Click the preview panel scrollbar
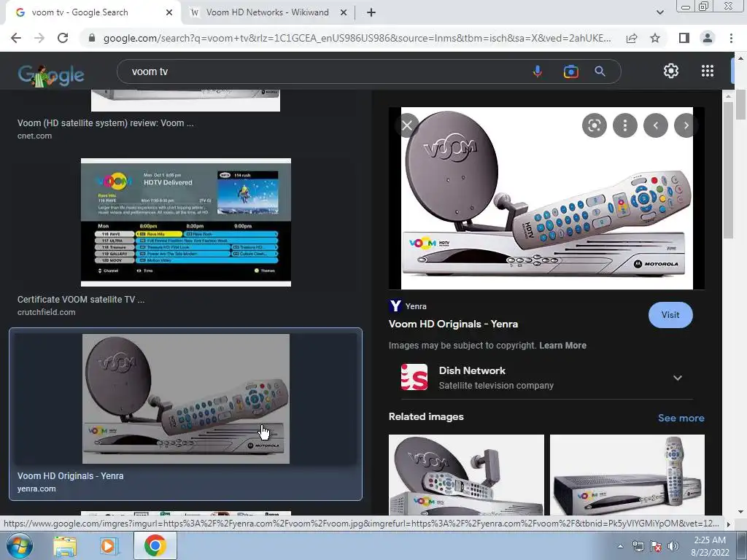Image resolution: width=747 pixels, height=560 pixels. [x=727, y=170]
